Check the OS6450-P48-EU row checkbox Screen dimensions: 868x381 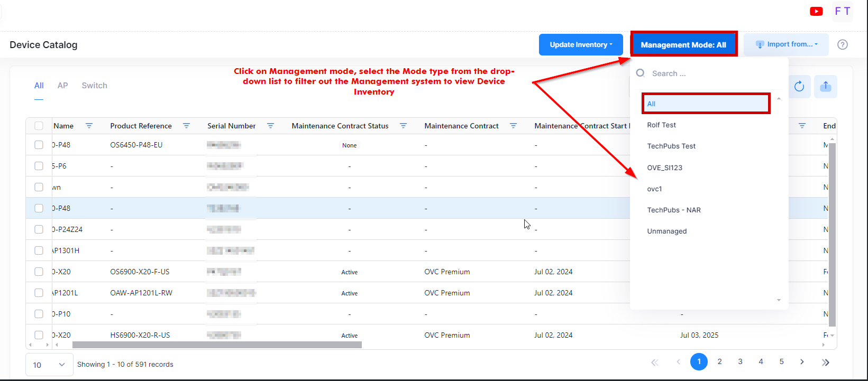[39, 145]
